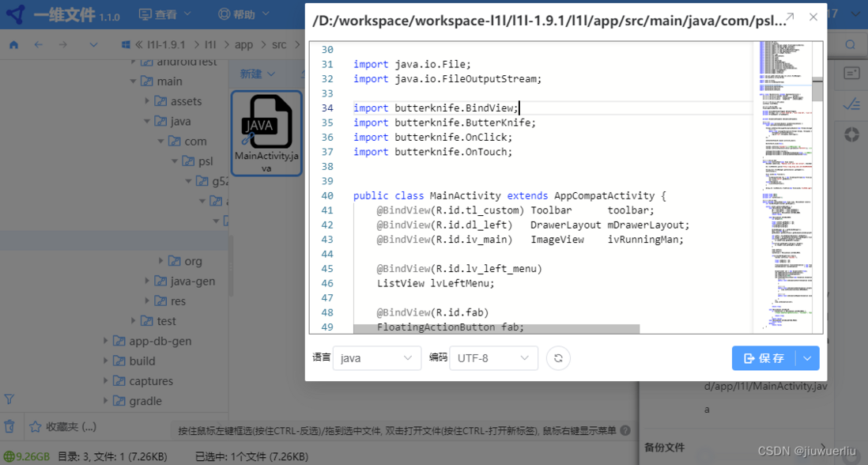Navigate forward with right arrow

pyautogui.click(x=63, y=45)
